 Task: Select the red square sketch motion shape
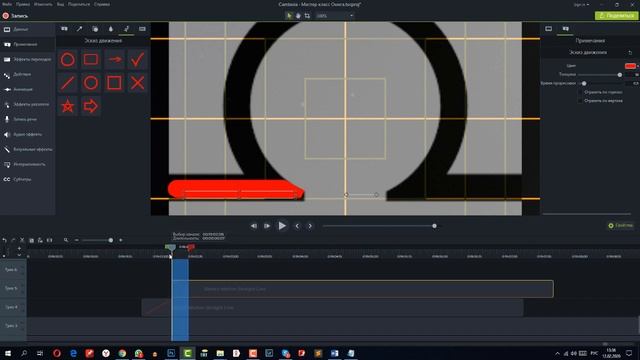click(x=115, y=83)
